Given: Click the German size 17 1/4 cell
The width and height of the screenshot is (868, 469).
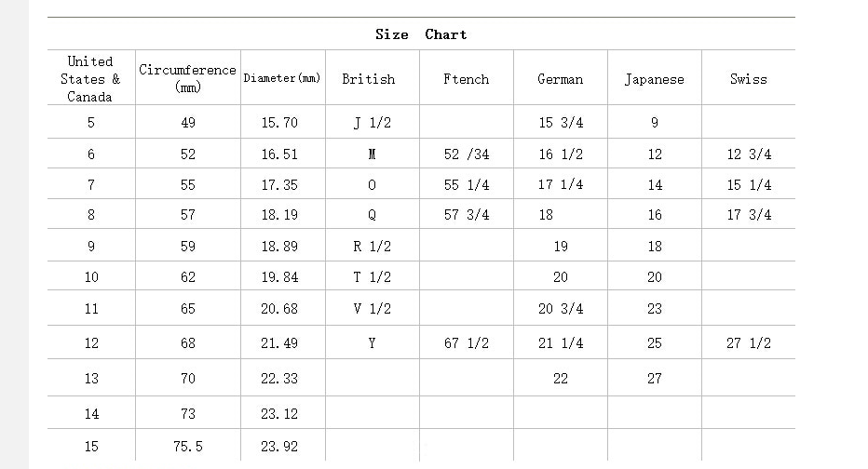Looking at the screenshot, I should 560,185.
